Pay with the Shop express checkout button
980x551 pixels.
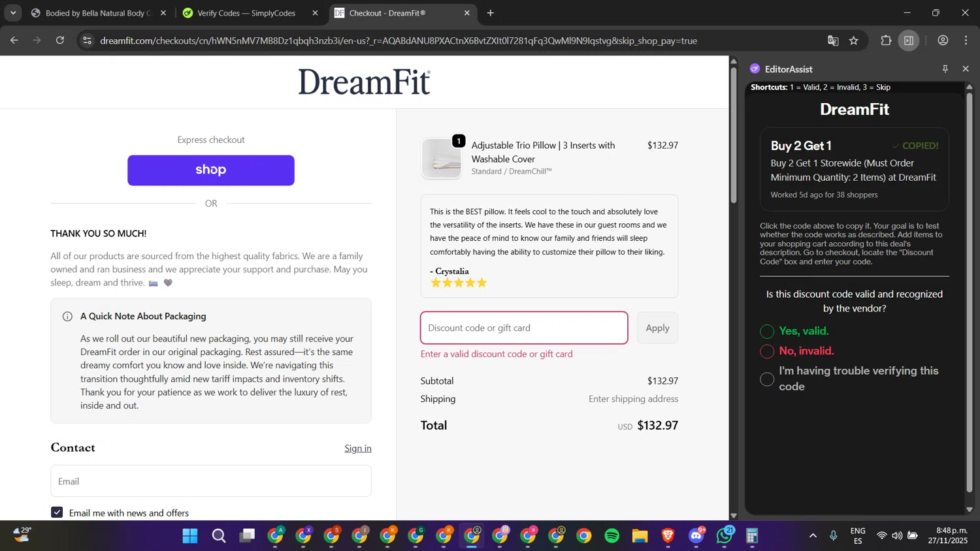(x=211, y=170)
